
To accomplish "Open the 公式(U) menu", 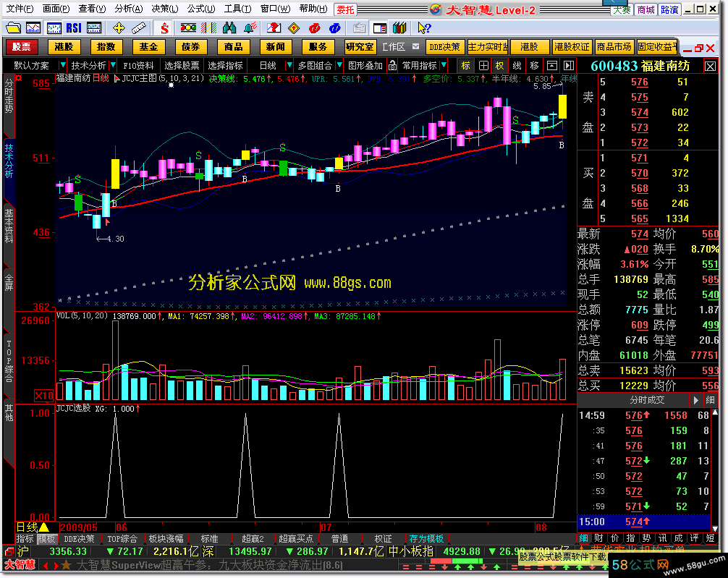I will (x=201, y=9).
